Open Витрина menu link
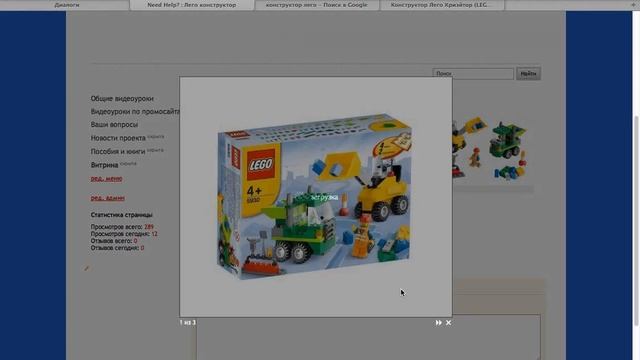The image size is (640, 360). (104, 165)
